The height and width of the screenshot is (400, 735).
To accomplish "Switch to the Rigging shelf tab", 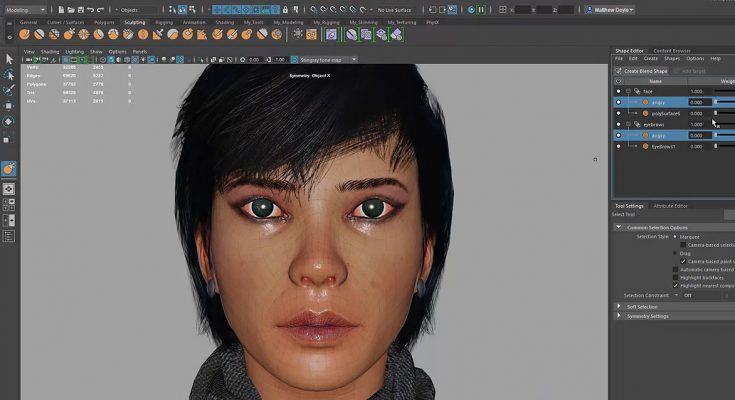I will (x=164, y=22).
